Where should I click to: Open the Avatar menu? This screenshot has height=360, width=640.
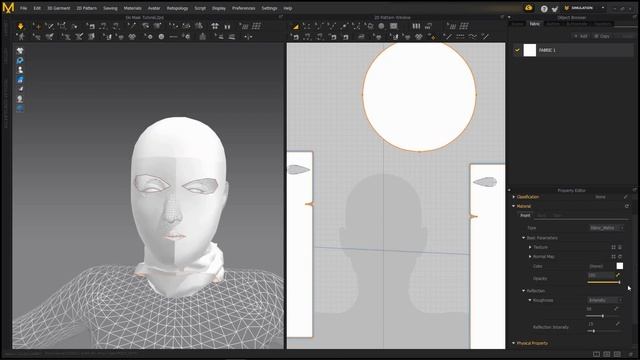(154, 8)
